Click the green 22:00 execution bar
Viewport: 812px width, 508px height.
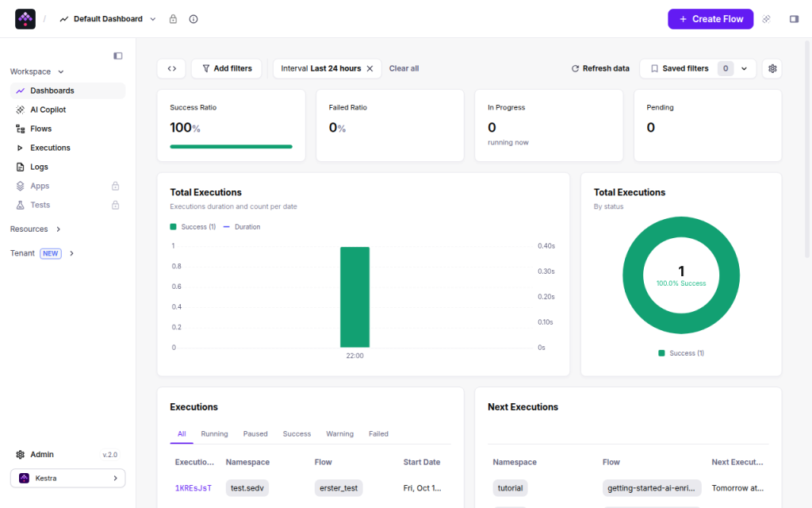tap(354, 297)
